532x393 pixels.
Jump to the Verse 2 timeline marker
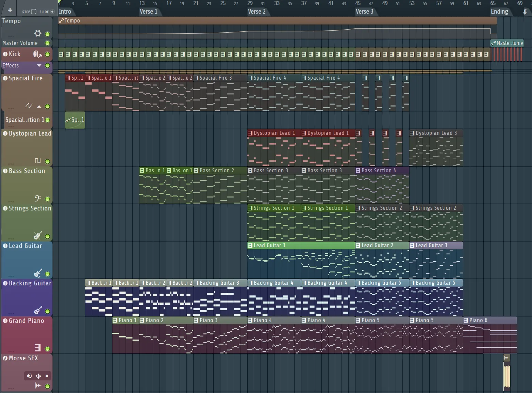pos(256,12)
